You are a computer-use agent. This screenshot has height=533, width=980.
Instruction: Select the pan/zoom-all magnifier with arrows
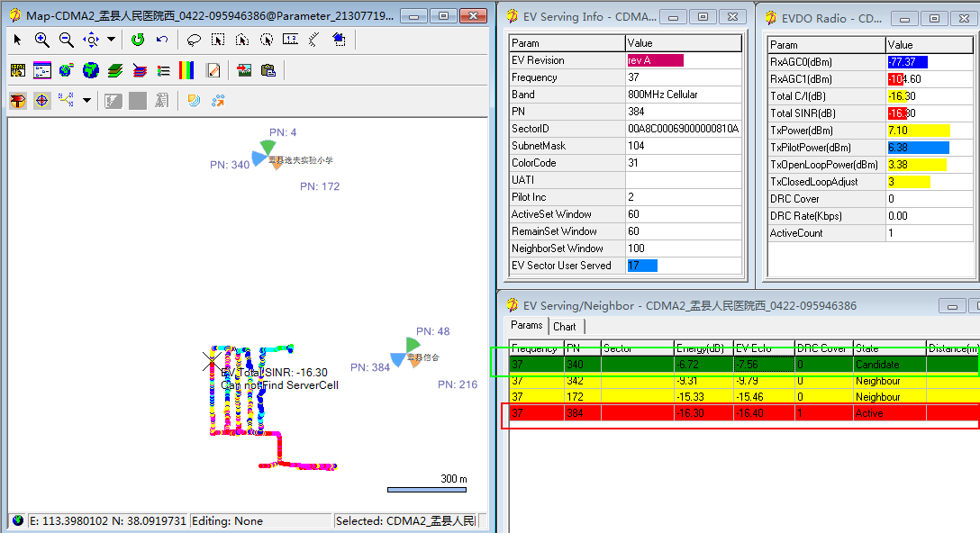[91, 40]
